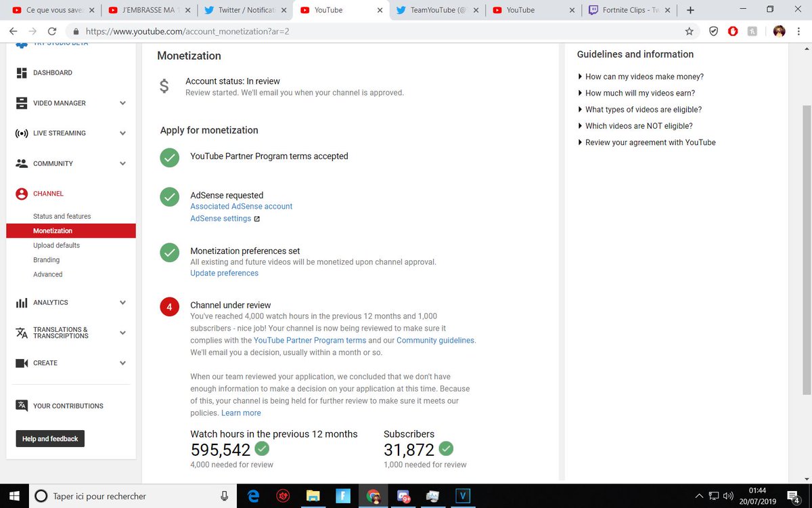Expand the Video Manager menu chevron
The image size is (812, 508).
122,103
